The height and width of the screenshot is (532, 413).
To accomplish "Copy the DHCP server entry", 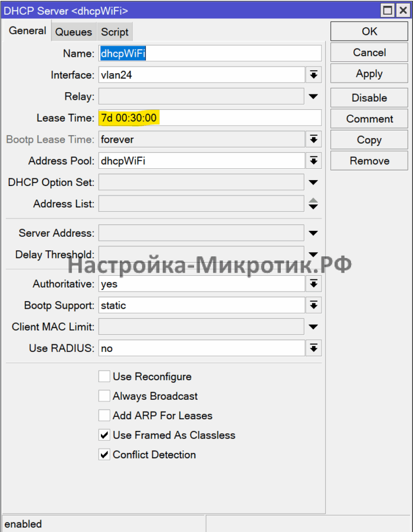I will (x=369, y=140).
